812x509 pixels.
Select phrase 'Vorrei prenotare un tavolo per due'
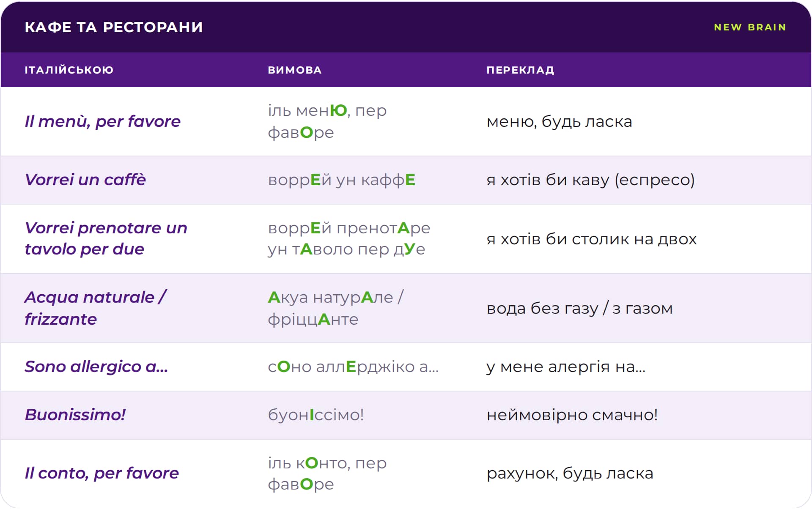click(106, 238)
